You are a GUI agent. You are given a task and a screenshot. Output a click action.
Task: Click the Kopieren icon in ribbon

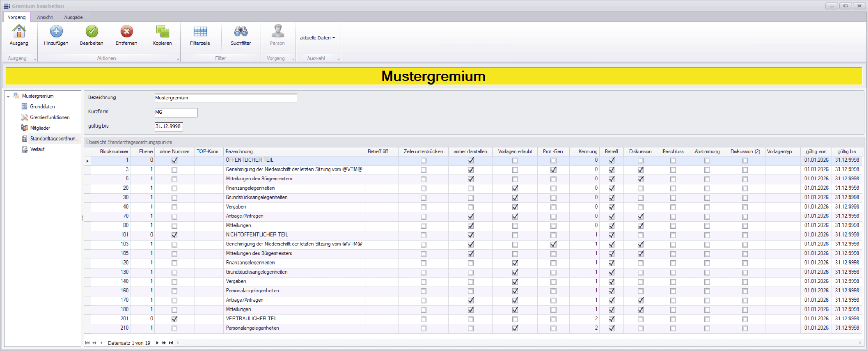163,32
